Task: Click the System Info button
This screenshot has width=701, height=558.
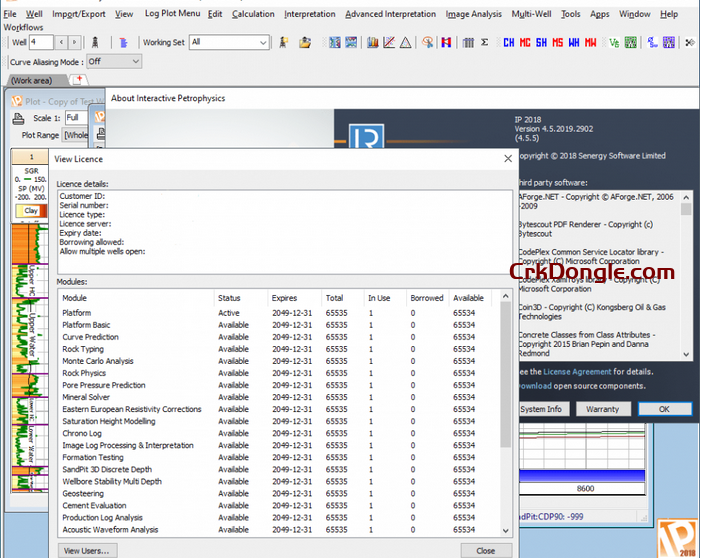Action: pos(541,408)
